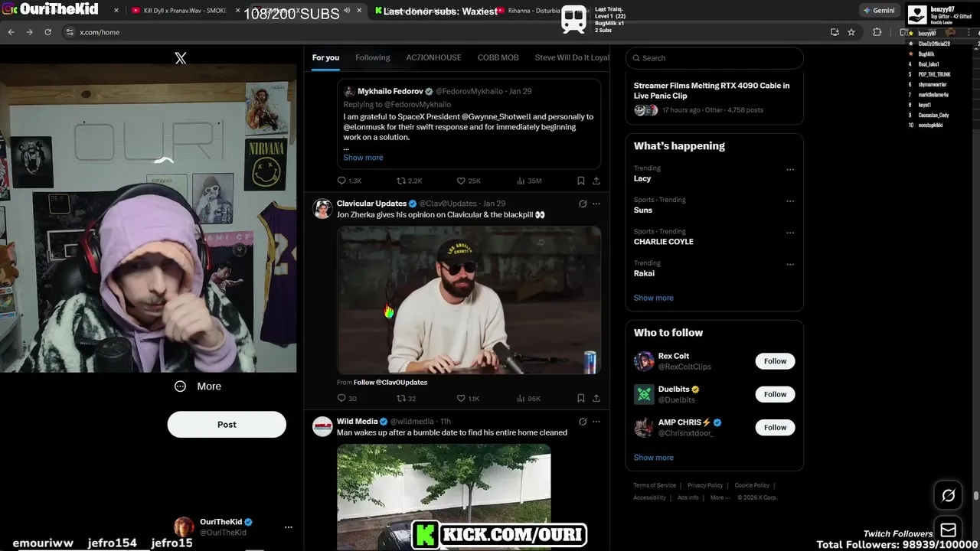The image size is (980, 551).
Task: Open options for CHARLIE COYLE trend
Action: tap(790, 233)
